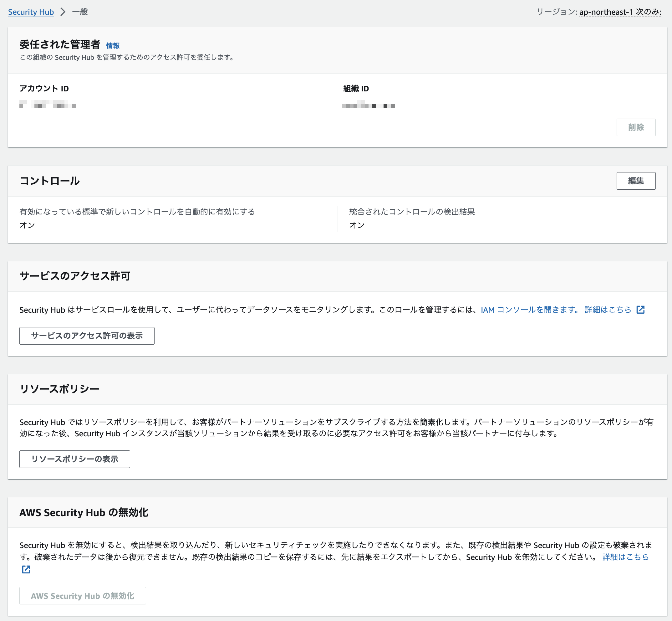Click external link icon in サービスのアクセス許可

(x=640, y=310)
